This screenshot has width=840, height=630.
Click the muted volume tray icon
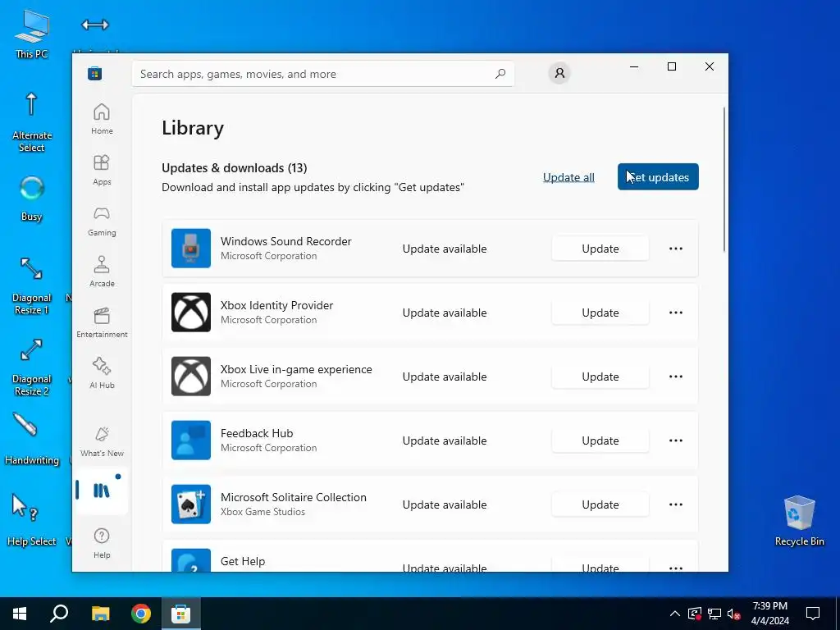[733, 614]
